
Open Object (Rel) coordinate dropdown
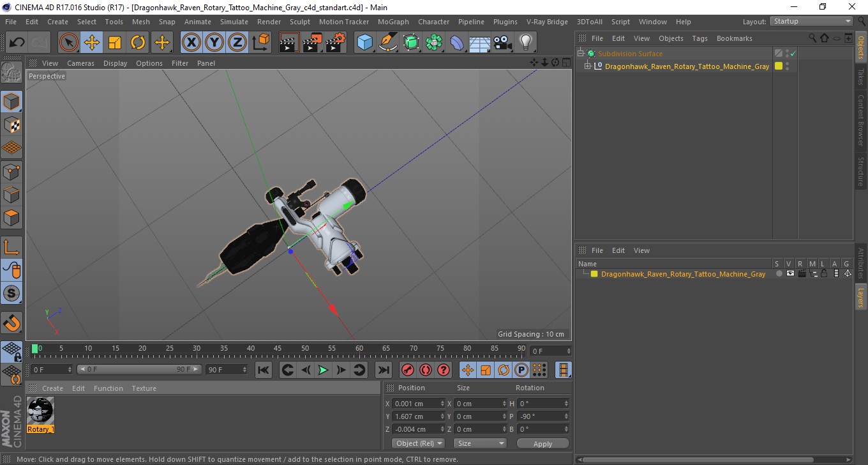pos(419,443)
